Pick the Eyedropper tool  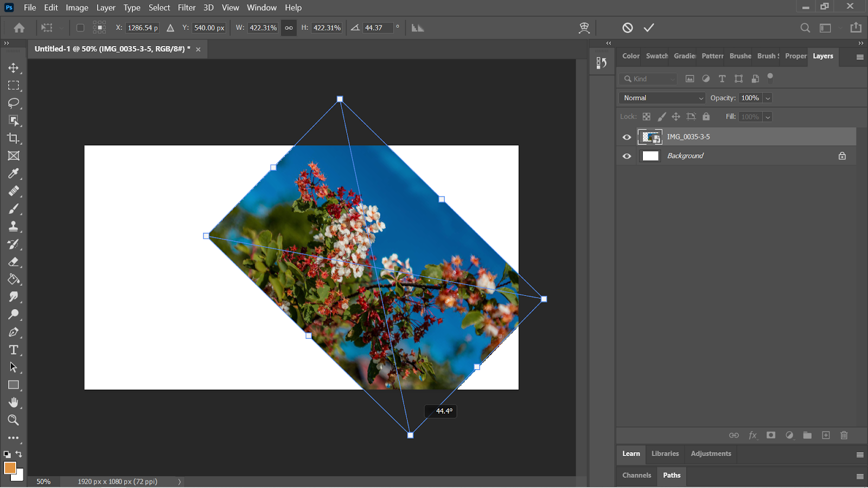(x=14, y=174)
